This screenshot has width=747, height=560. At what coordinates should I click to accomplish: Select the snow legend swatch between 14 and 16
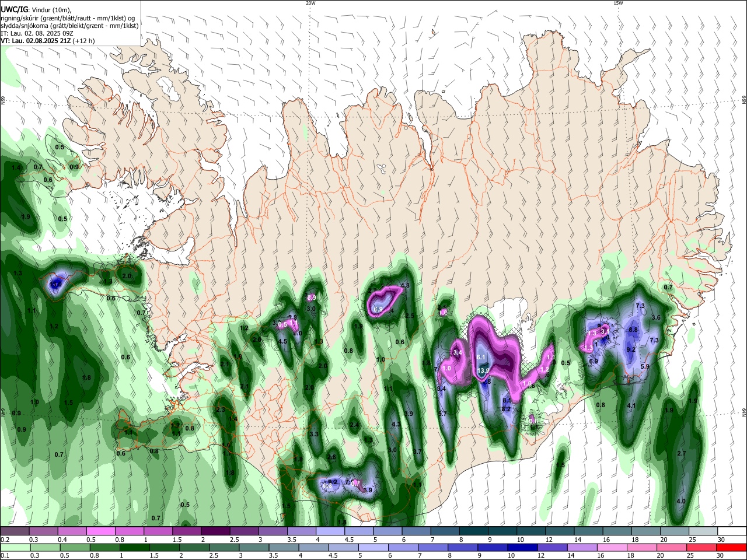click(x=588, y=531)
